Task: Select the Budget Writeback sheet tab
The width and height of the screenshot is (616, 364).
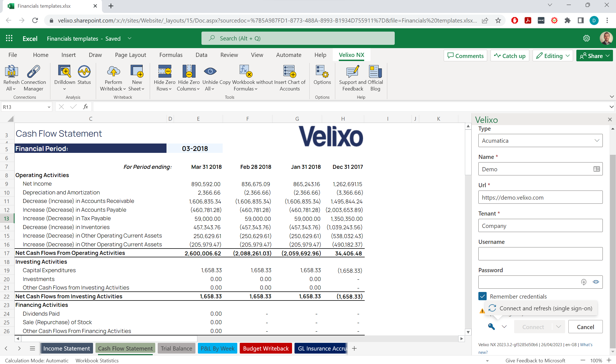Action: [266, 348]
